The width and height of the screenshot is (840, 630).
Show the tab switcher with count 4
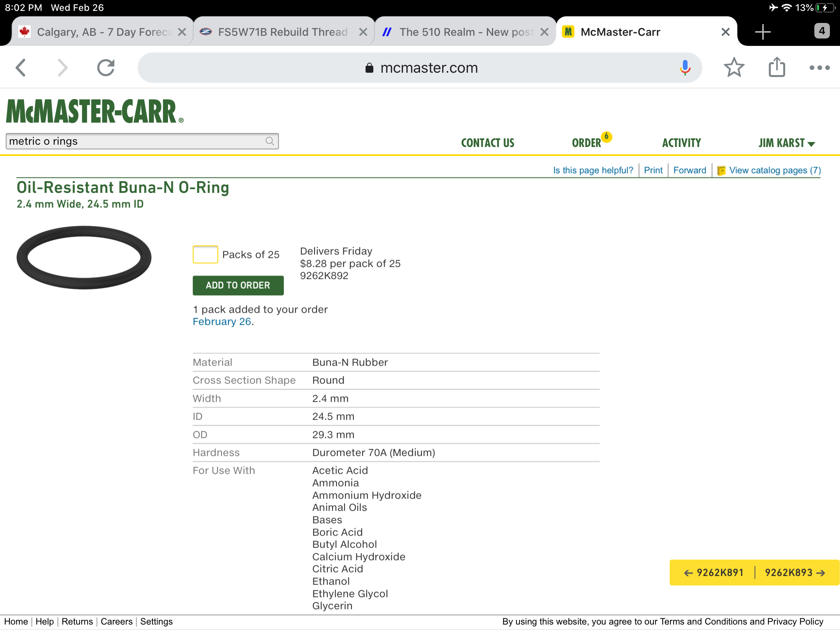[x=822, y=31]
